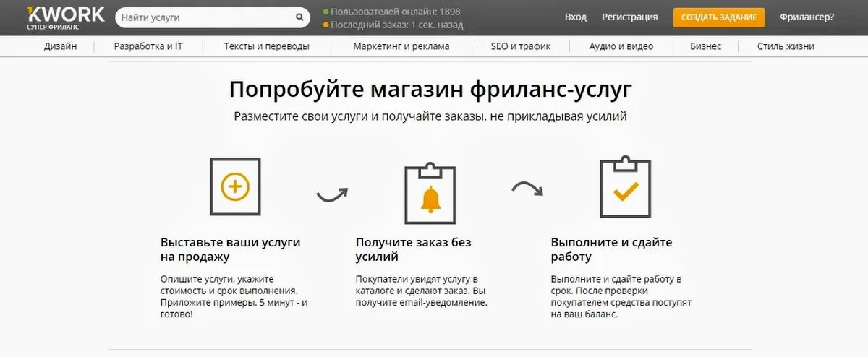Click the second curved arrow icon

(x=527, y=189)
